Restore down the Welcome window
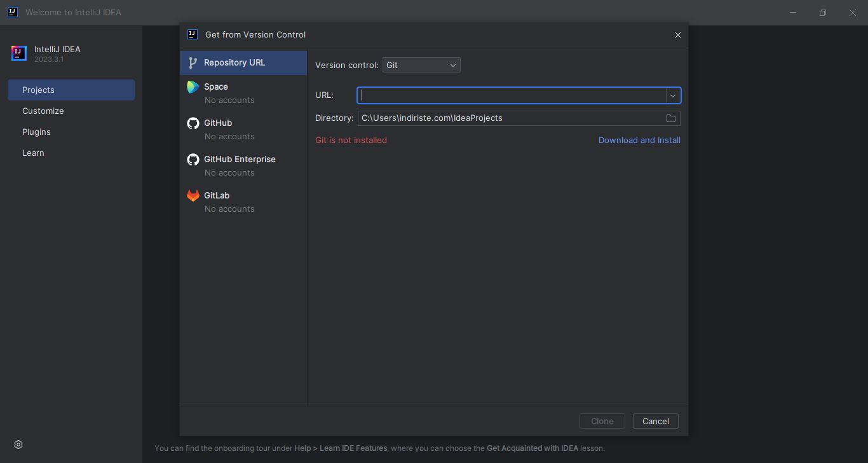 [823, 12]
